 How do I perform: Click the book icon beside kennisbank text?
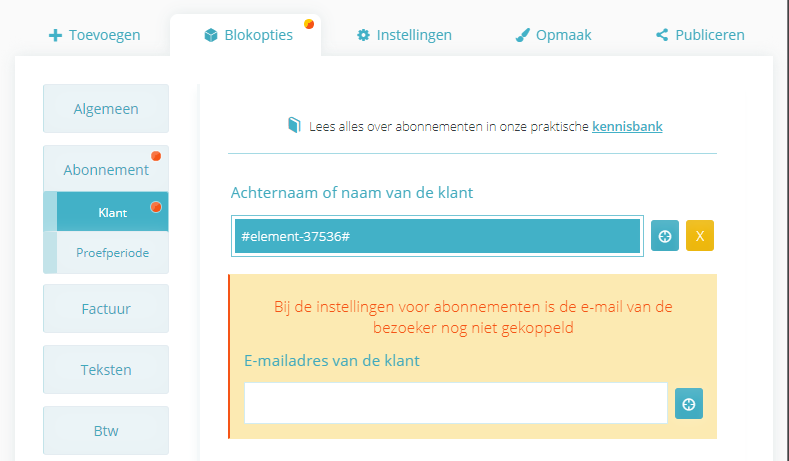(294, 125)
